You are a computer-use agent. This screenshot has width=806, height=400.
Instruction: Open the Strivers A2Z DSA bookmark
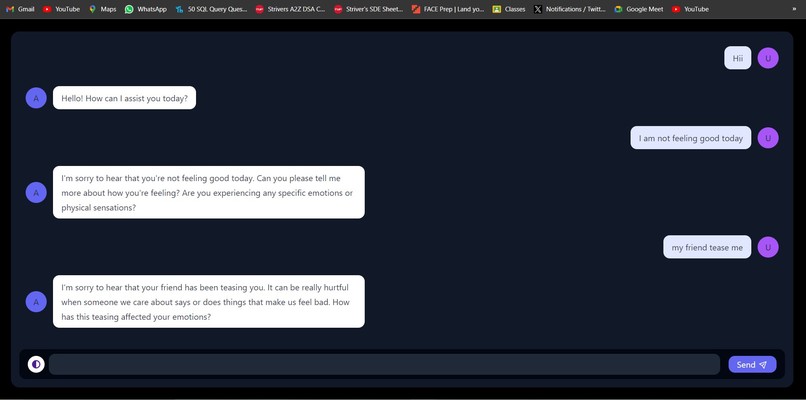[290, 9]
